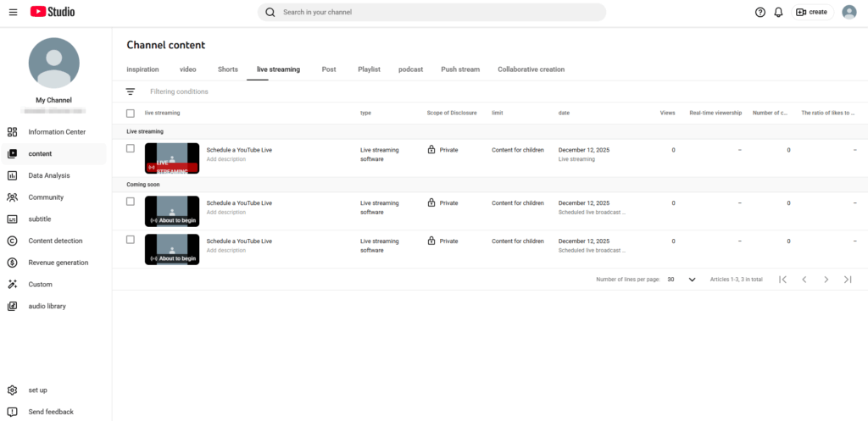Select the last Coming soon stream checkbox
Screen dimensions: 868x421
131,240
